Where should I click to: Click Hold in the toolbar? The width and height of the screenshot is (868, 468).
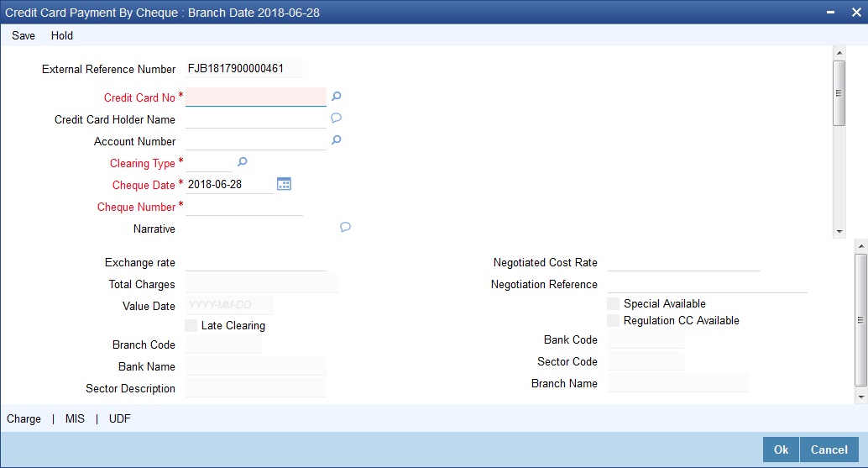pyautogui.click(x=62, y=35)
